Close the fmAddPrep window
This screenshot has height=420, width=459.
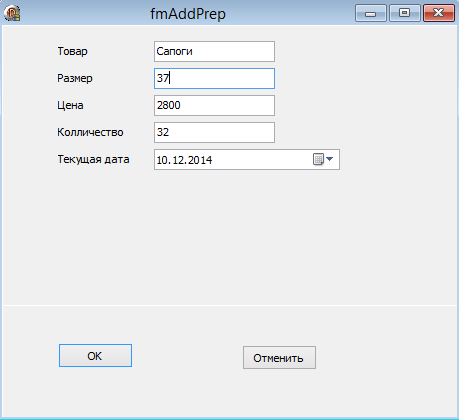(x=439, y=13)
